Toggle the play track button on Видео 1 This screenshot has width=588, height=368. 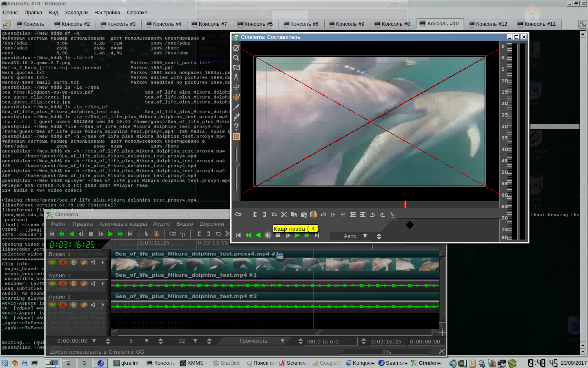(x=53, y=262)
